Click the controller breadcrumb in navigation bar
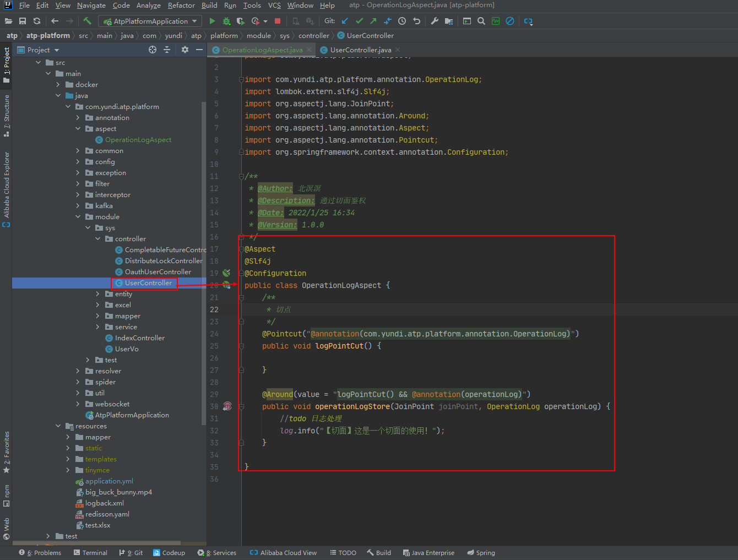 (x=313, y=36)
